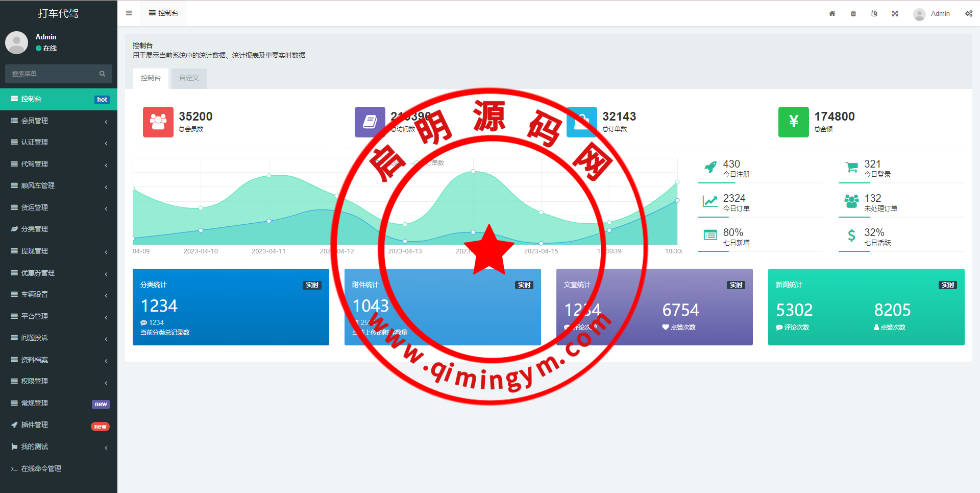980x493 pixels.
Task: Click the language switch icon
Action: [x=874, y=14]
